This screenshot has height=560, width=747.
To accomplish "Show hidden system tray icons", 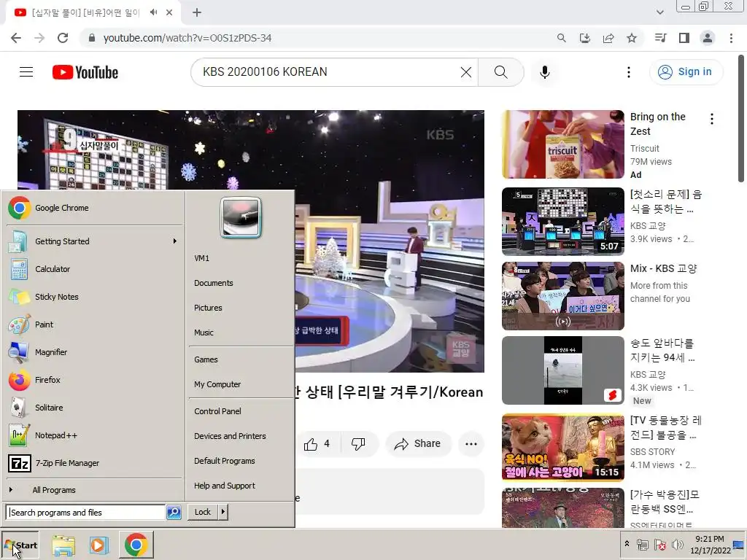I will click(x=627, y=544).
